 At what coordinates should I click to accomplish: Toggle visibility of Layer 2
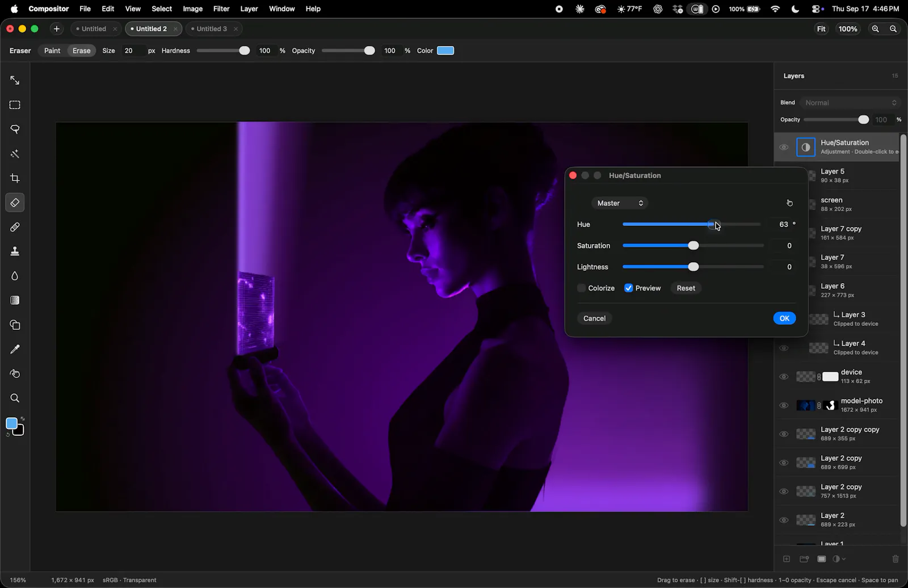[x=784, y=520]
